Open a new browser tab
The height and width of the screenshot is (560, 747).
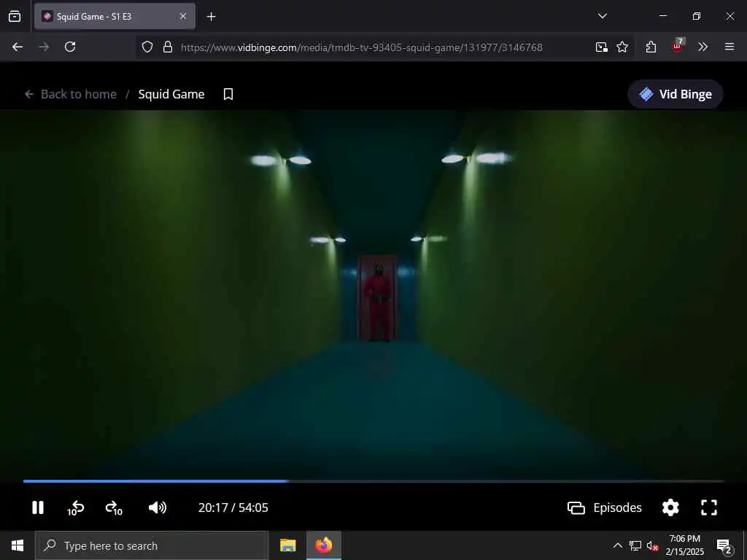point(211,17)
